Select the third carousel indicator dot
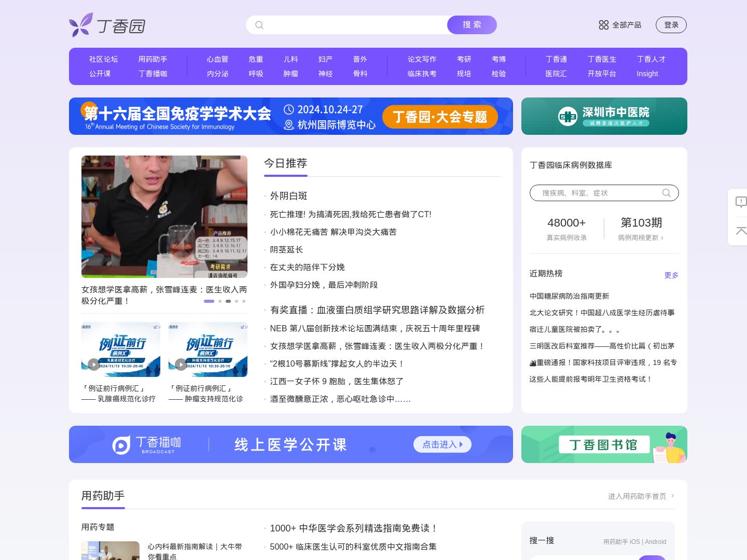The width and height of the screenshot is (747, 560). (x=228, y=301)
